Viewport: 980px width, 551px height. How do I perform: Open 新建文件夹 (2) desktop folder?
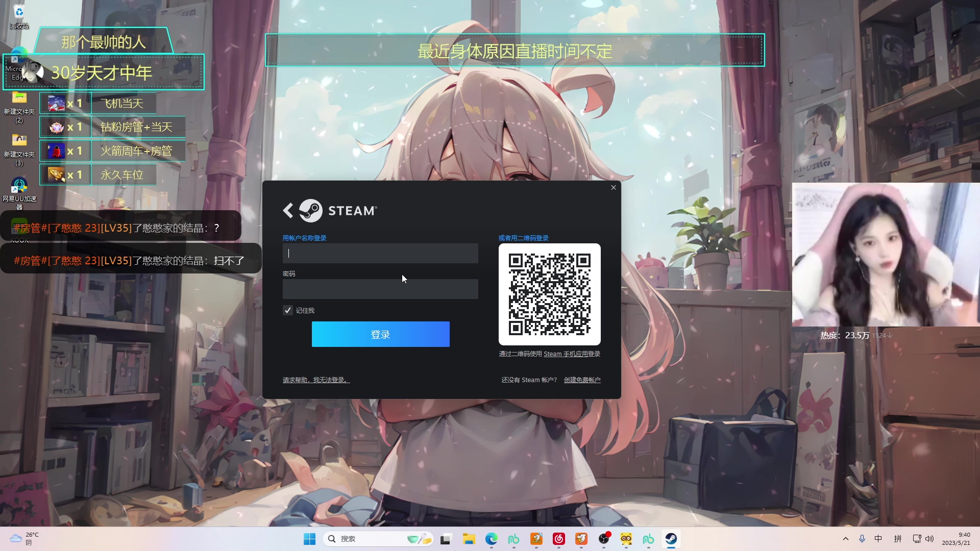pos(19,107)
